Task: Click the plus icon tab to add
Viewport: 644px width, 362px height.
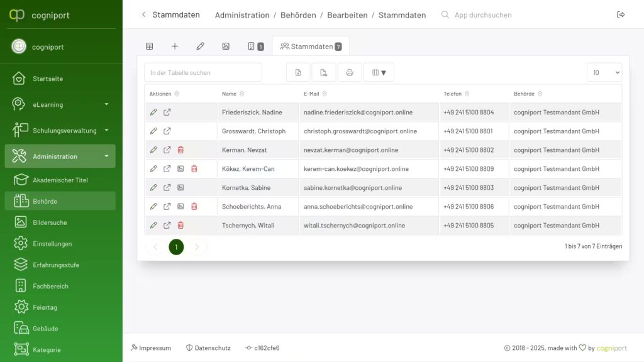Action: point(175,46)
